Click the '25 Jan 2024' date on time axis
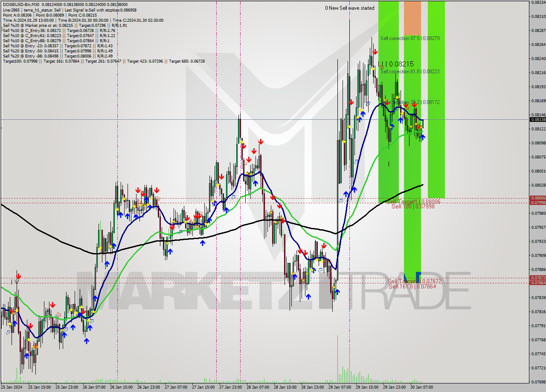The image size is (546, 392). click(11, 387)
